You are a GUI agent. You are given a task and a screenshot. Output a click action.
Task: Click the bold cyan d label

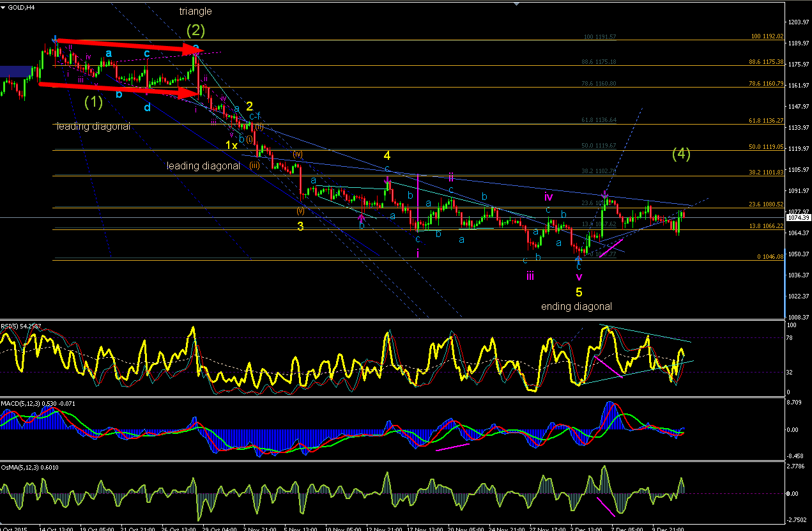click(147, 107)
